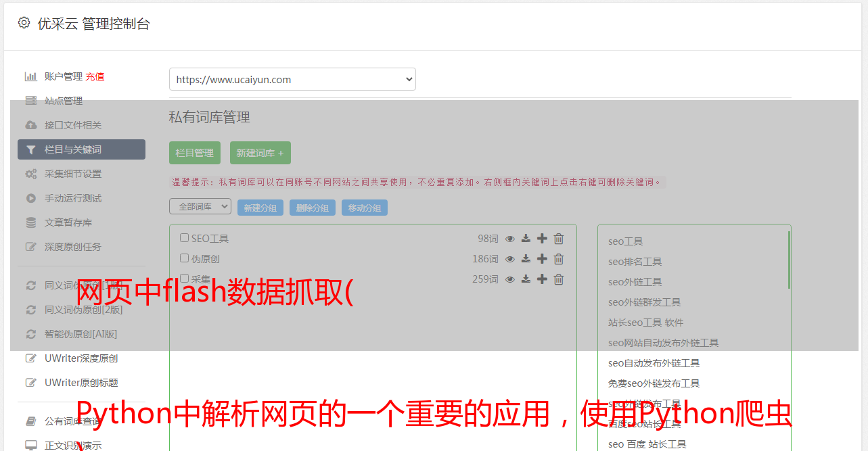This screenshot has height=451, width=868.
Task: Download the SEO工具 library
Action: tap(526, 239)
